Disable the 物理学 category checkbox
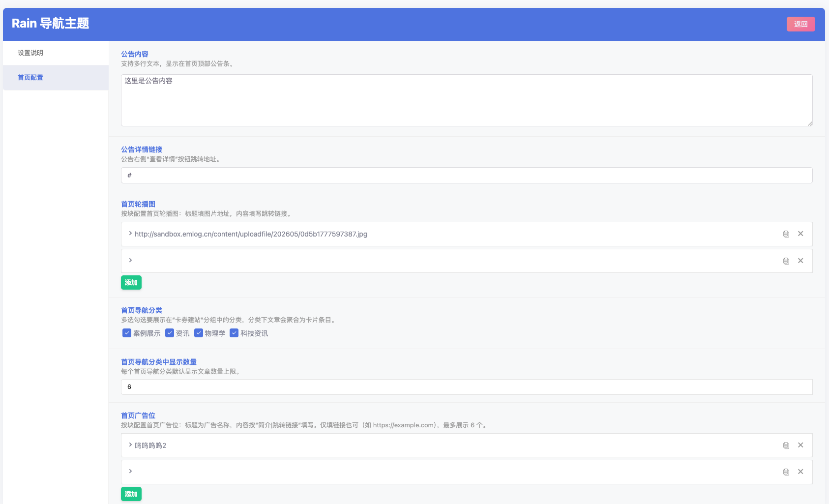This screenshot has height=504, width=829. (x=199, y=333)
